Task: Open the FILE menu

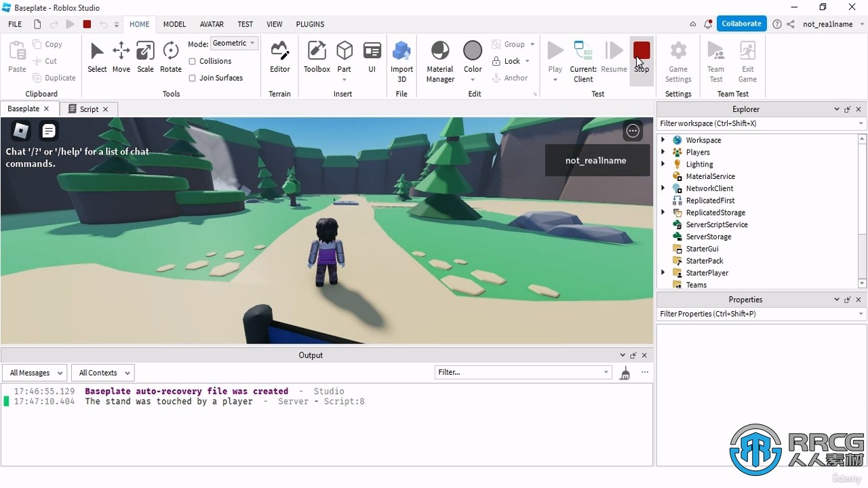Action: click(x=15, y=24)
